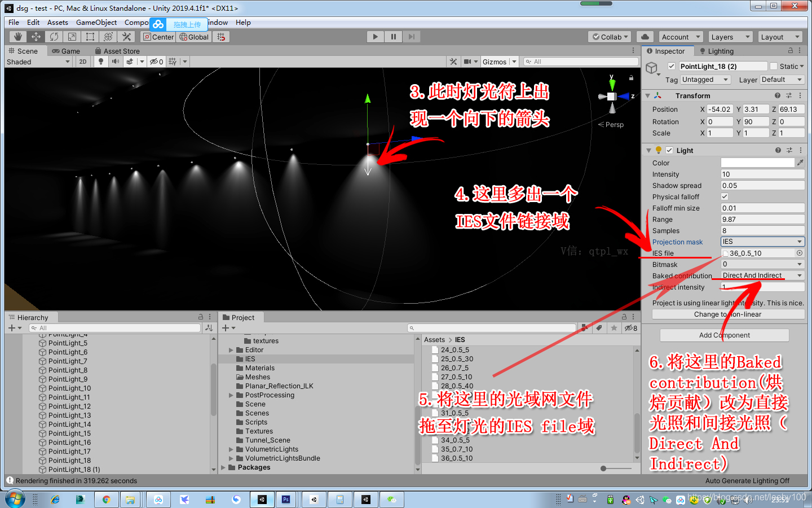Open the GameObject menu
The width and height of the screenshot is (812, 508).
(x=96, y=22)
